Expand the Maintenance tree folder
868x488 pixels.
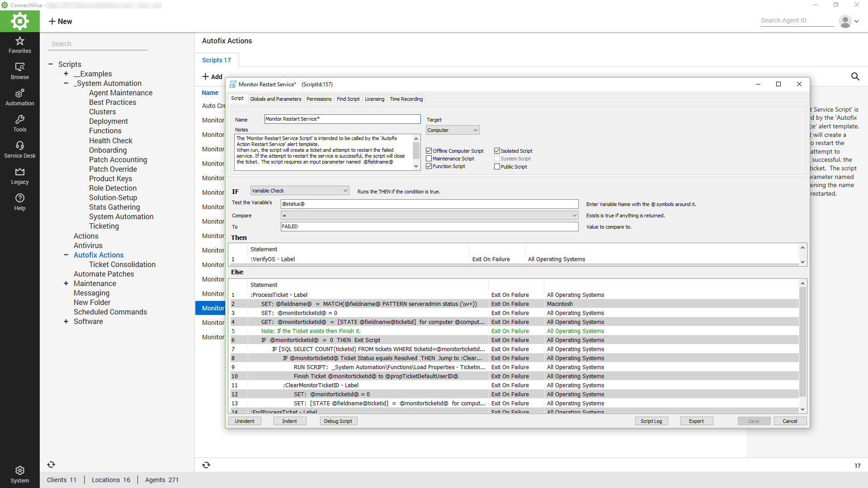[x=66, y=283]
